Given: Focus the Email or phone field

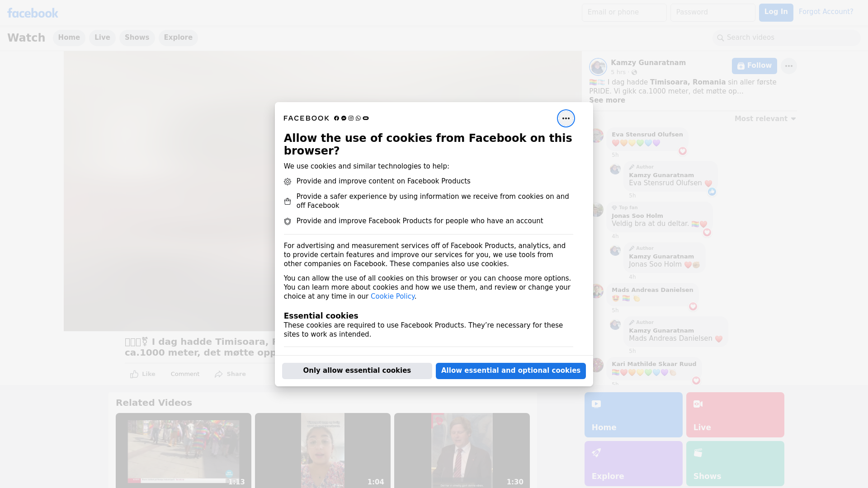Looking at the screenshot, I should click(624, 13).
